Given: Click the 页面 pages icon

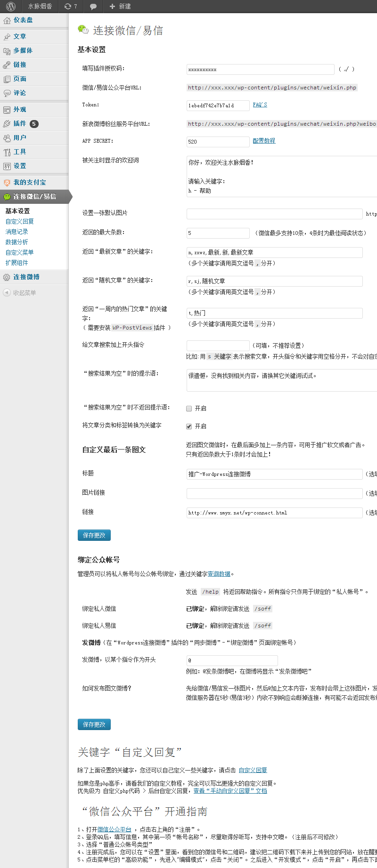Looking at the screenshot, I should [x=7, y=79].
